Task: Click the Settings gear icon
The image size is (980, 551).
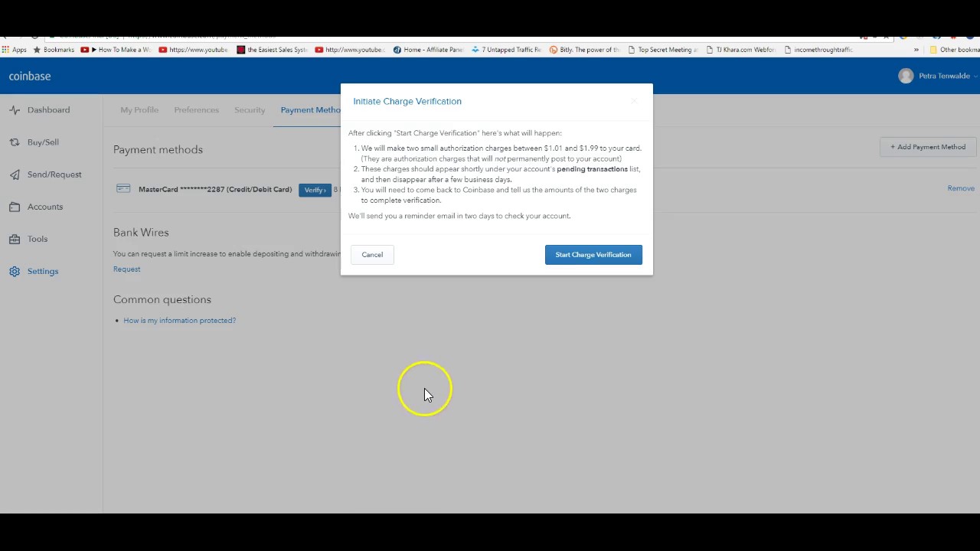Action: point(15,271)
